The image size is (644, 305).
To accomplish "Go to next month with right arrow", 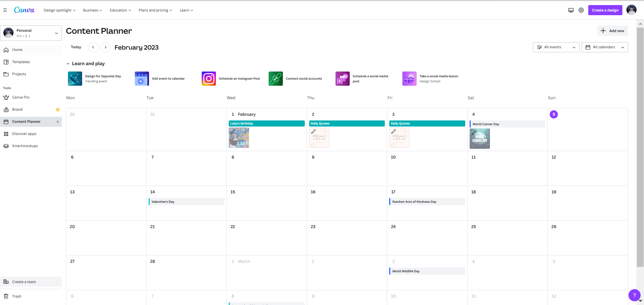I will click(106, 47).
